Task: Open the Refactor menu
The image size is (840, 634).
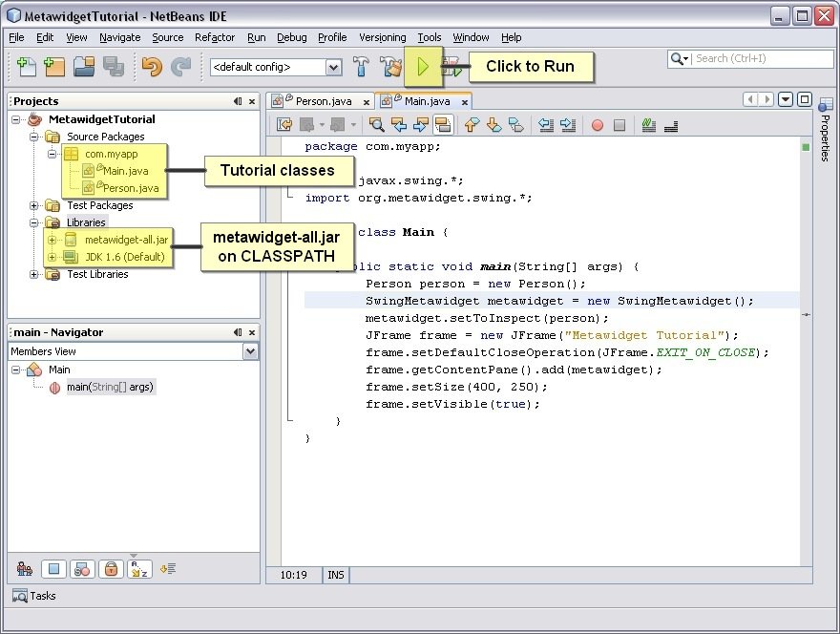Action: click(x=215, y=38)
